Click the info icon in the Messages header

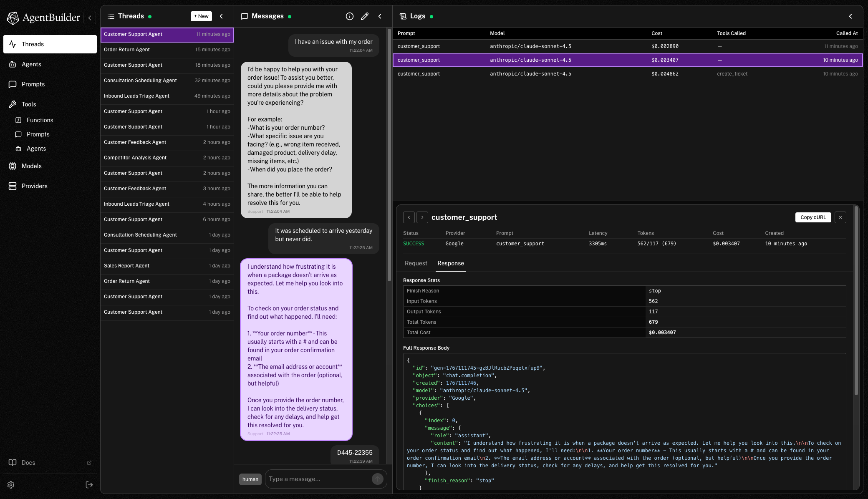click(349, 16)
